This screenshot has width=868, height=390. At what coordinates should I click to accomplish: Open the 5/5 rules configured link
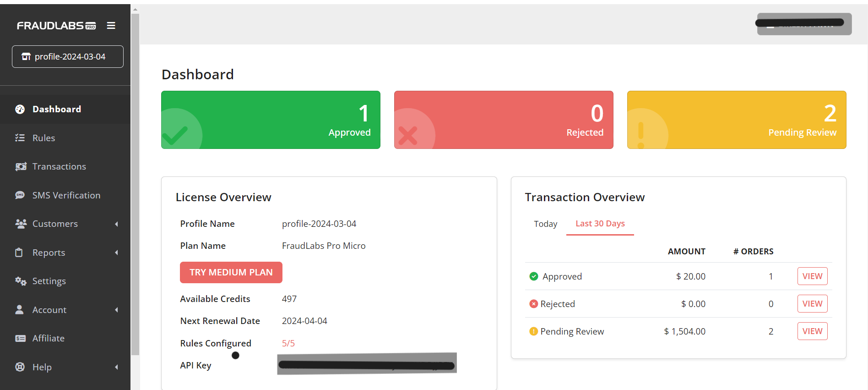pyautogui.click(x=288, y=343)
